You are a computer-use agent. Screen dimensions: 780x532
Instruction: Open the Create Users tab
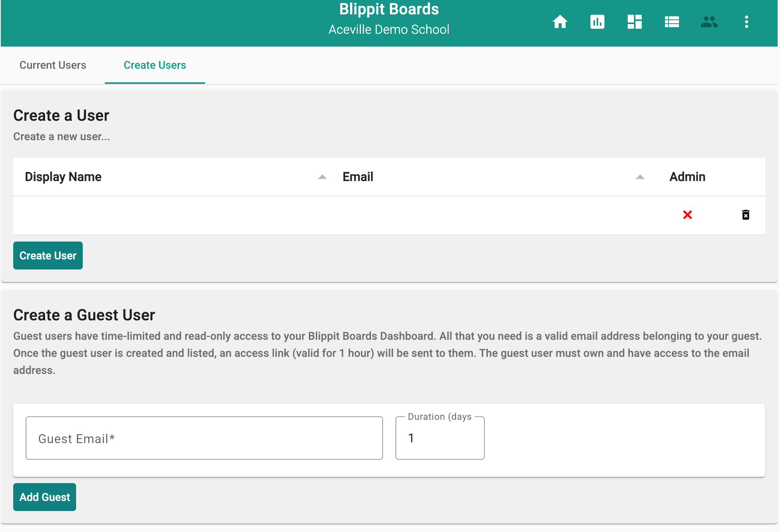tap(154, 65)
